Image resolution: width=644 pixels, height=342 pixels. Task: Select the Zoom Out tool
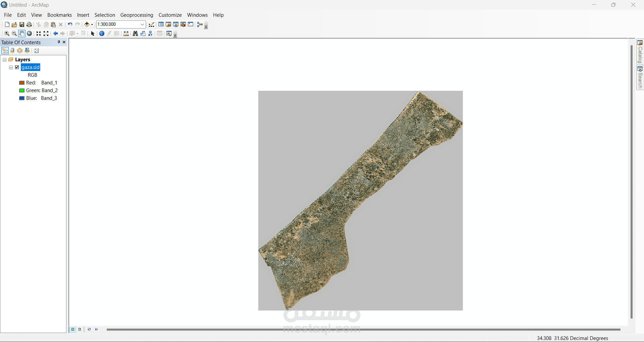pos(14,33)
